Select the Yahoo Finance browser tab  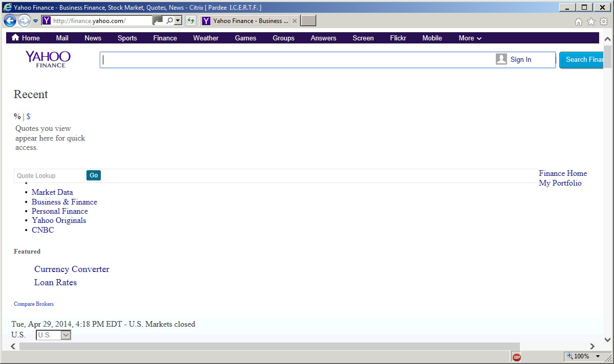(x=246, y=21)
